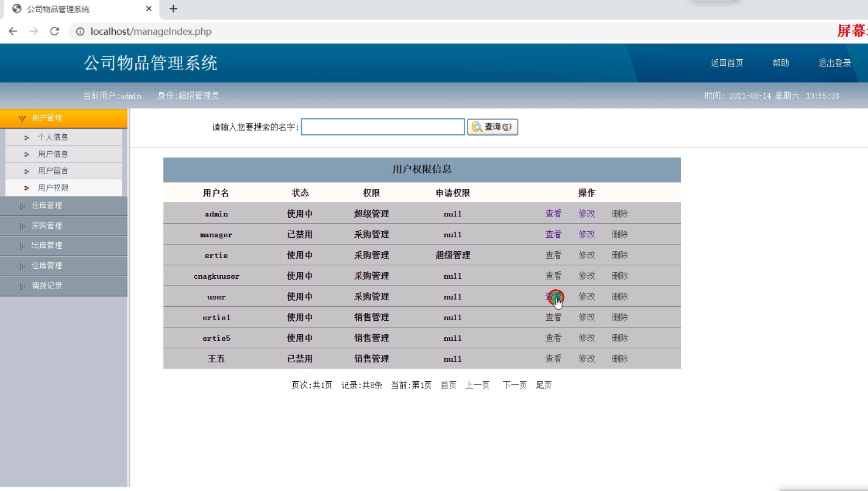Image resolution: width=868 pixels, height=491 pixels.
Task: Click the browser forward arrow
Action: [34, 32]
